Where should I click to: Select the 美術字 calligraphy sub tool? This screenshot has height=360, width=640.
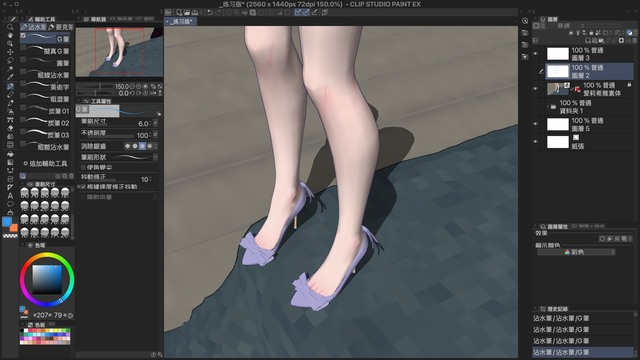click(x=45, y=87)
